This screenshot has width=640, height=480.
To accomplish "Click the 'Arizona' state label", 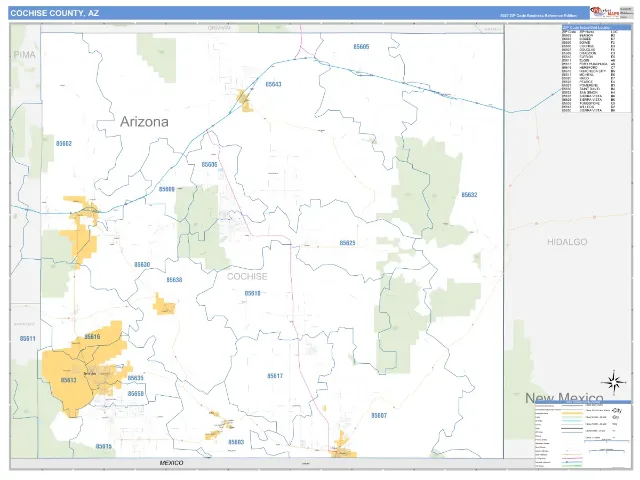I will click(x=144, y=122).
